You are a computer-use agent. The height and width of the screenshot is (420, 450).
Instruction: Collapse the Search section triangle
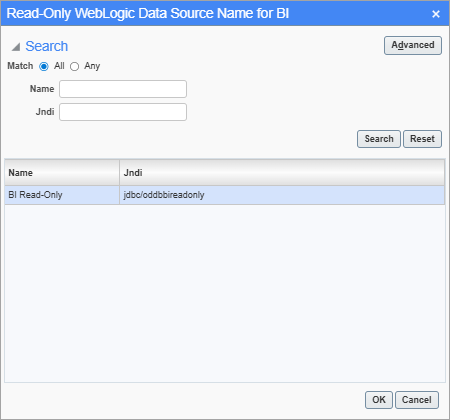tap(16, 47)
